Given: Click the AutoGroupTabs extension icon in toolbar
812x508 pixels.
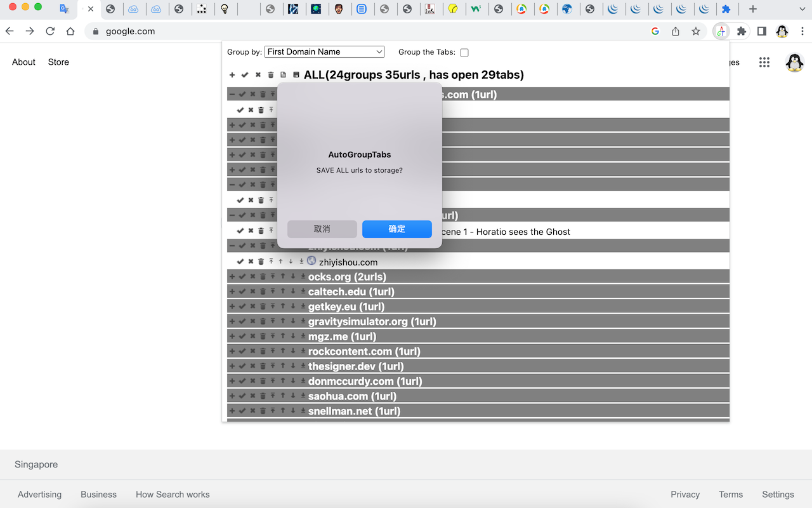Looking at the screenshot, I should [x=721, y=31].
